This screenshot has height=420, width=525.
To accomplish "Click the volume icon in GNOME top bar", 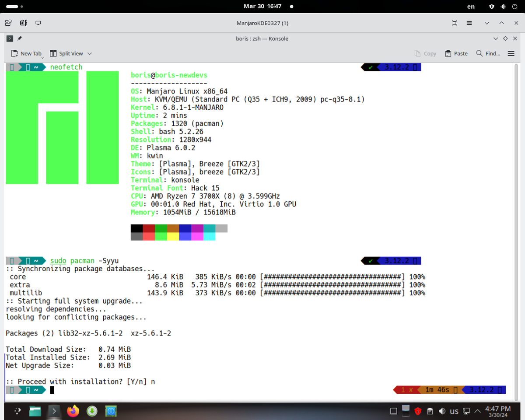I will (503, 7).
